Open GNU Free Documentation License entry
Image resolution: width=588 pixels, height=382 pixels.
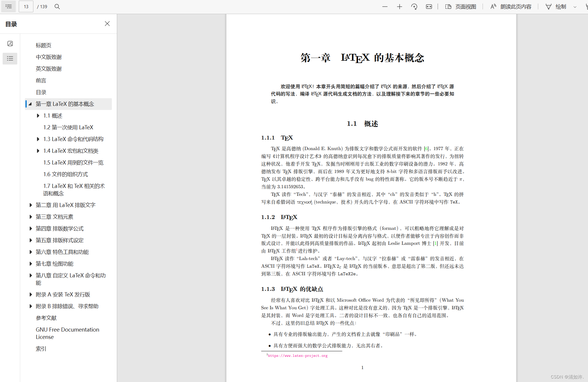[68, 333]
